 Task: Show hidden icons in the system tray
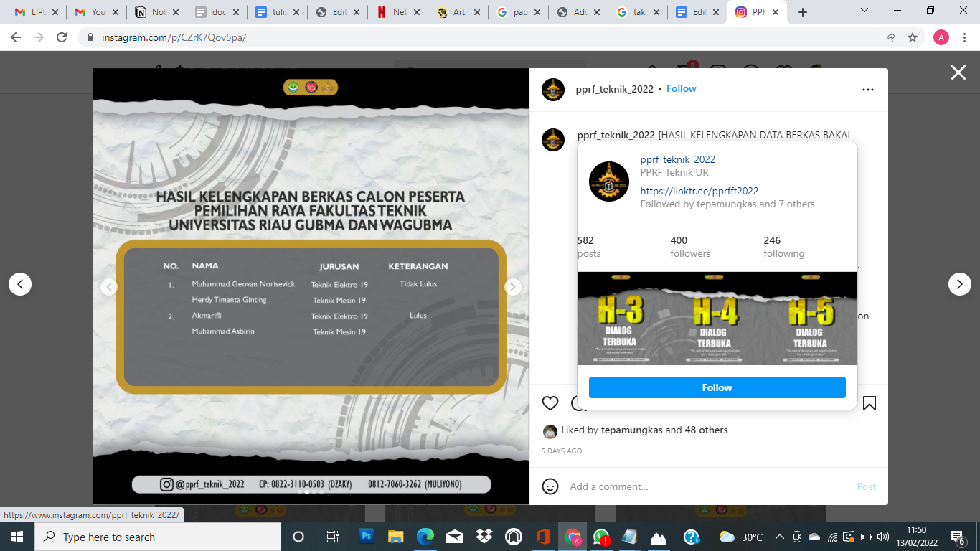point(779,537)
